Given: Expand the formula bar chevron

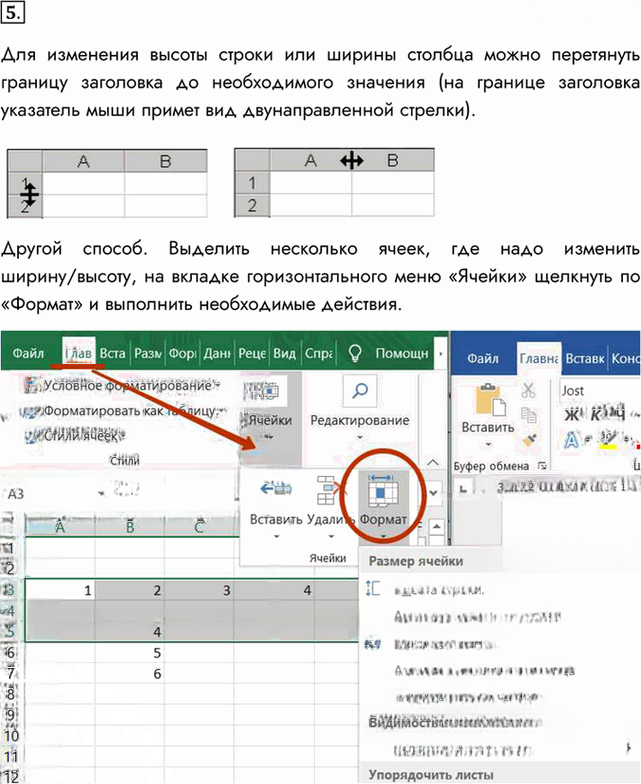Looking at the screenshot, I should coord(433,493).
